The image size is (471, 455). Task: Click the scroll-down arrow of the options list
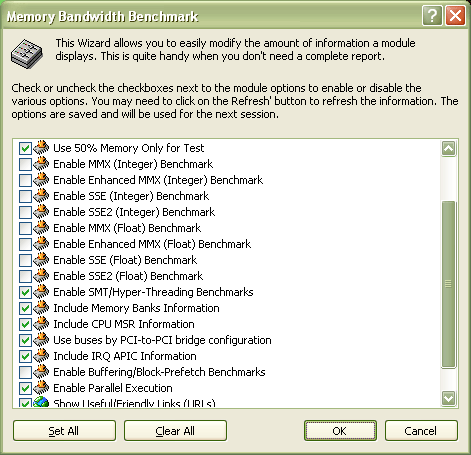click(448, 398)
